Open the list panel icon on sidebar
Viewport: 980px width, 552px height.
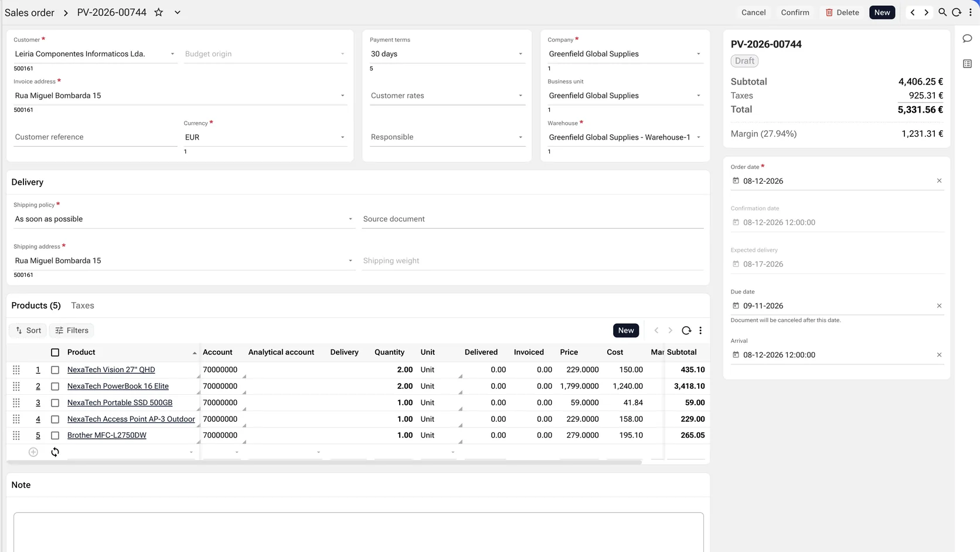(967, 64)
